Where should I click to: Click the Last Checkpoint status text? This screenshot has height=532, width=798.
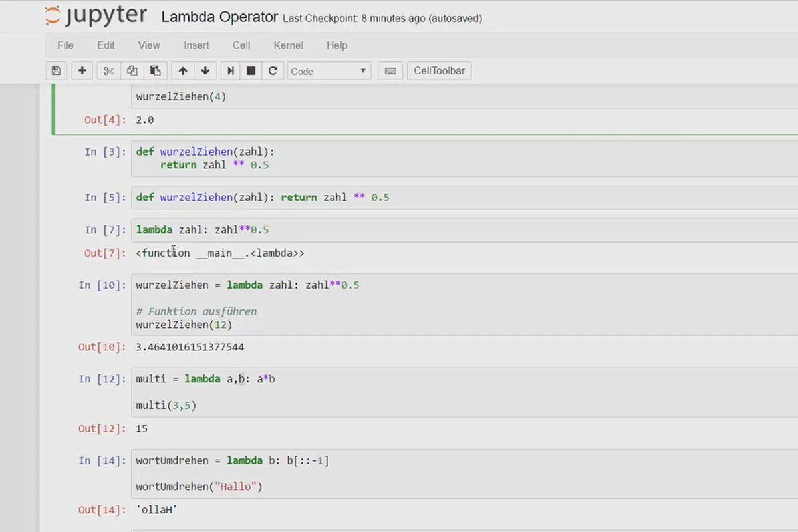(x=382, y=19)
